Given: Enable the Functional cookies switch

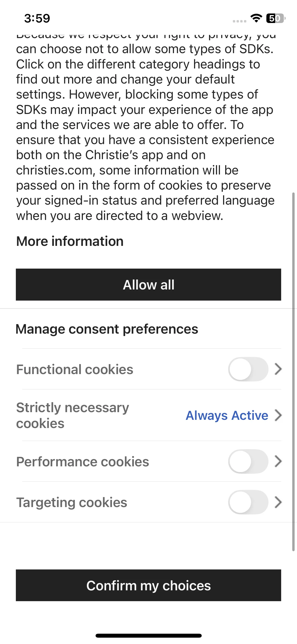Looking at the screenshot, I should 248,369.
